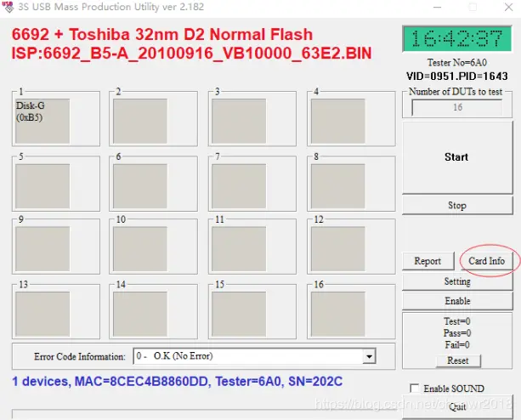Click the USB app icon in title bar
Image resolution: width=521 pixels, height=420 pixels.
pyautogui.click(x=8, y=7)
